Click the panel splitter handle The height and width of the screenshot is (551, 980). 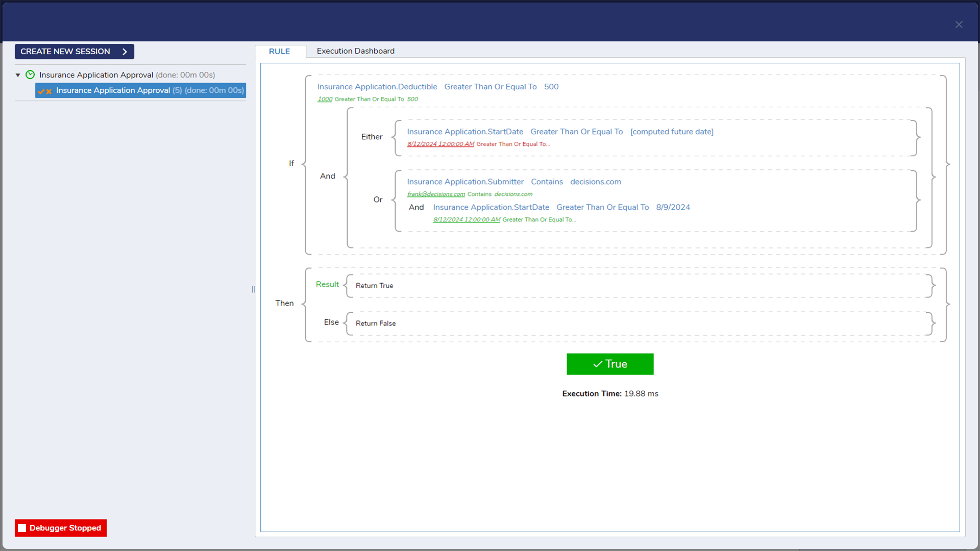click(x=253, y=289)
